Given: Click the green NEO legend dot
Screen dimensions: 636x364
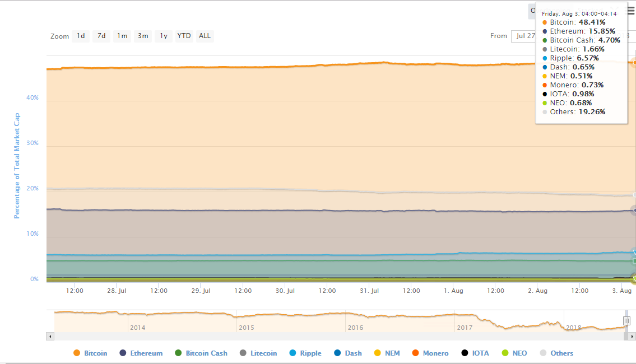Looking at the screenshot, I should click(505, 353).
